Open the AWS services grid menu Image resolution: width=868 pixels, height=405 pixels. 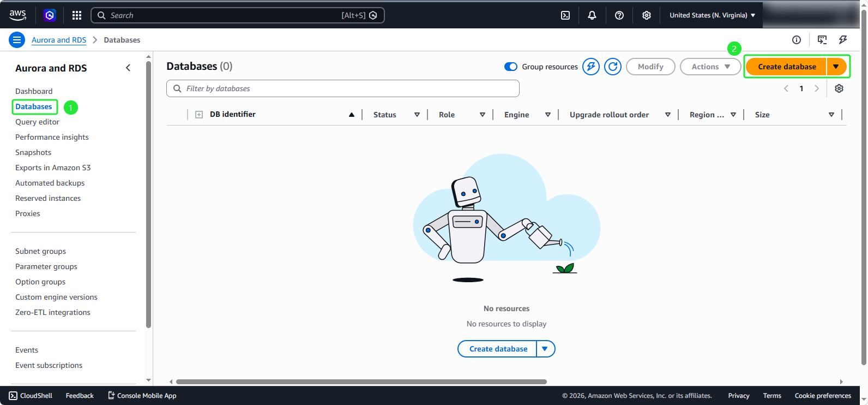pyautogui.click(x=77, y=15)
